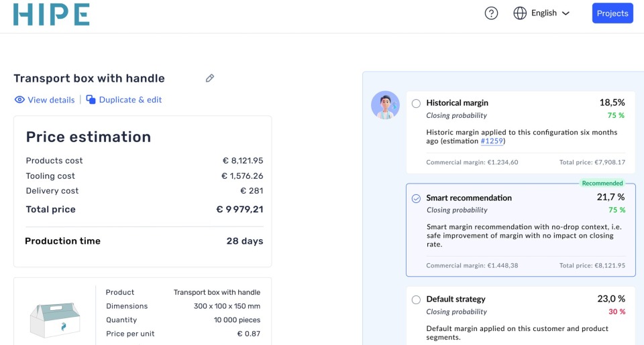Viewport: 644px width, 345px height.
Task: Click the Smart recommendation card title
Action: click(468, 198)
